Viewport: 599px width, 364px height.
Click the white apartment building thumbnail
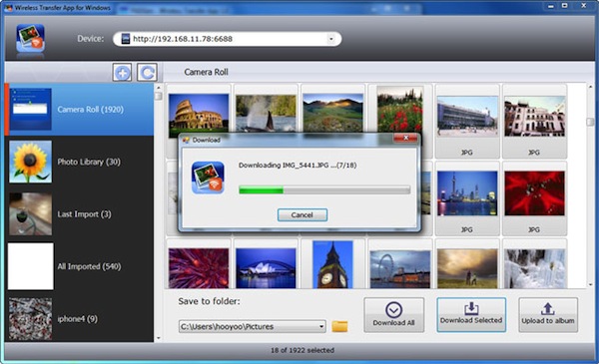(x=534, y=116)
